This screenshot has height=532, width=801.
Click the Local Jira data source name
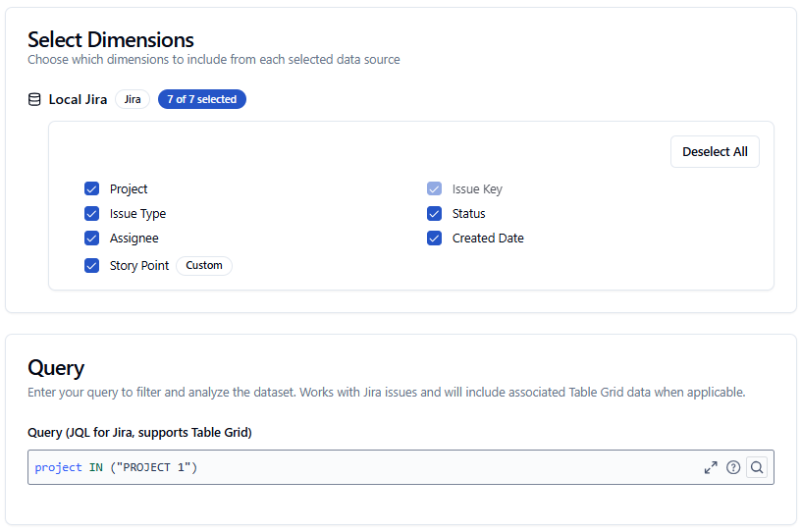click(78, 99)
